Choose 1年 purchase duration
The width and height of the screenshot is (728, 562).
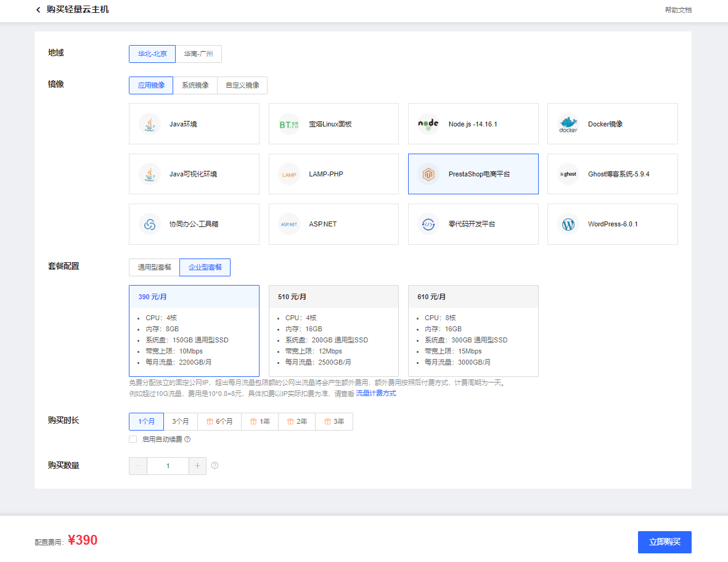260,422
